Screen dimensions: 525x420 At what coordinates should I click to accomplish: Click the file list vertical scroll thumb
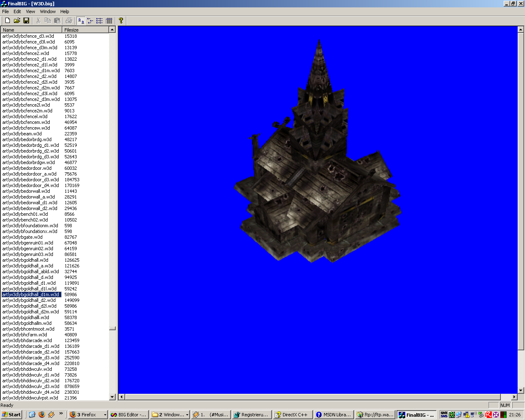tap(112, 328)
